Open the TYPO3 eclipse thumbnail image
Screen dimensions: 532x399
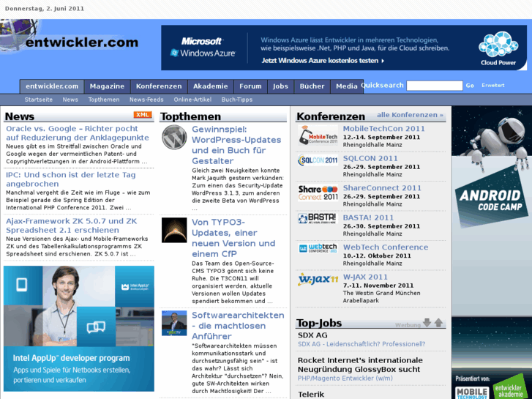174,230
